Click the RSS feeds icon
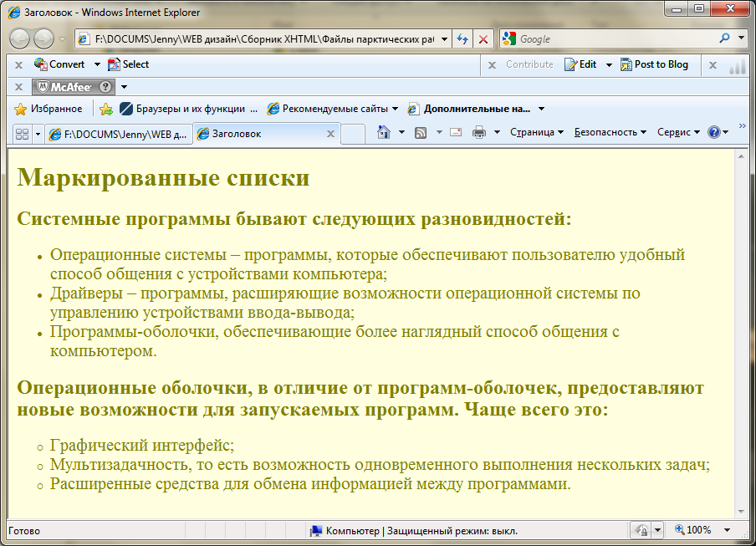This screenshot has width=756, height=546. [x=421, y=132]
